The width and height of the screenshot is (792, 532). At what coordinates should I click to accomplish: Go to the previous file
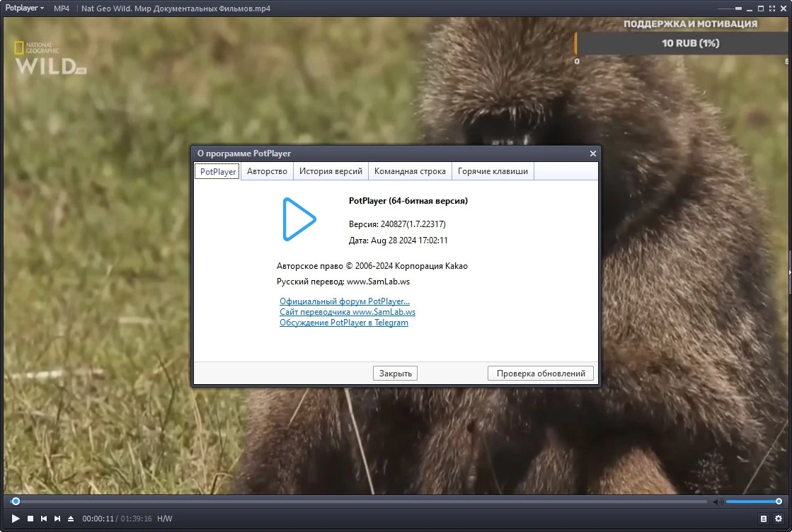[x=44, y=519]
